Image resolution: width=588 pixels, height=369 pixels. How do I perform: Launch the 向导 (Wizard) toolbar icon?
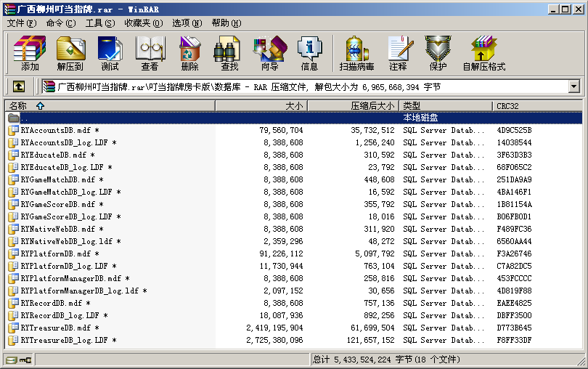pos(269,54)
